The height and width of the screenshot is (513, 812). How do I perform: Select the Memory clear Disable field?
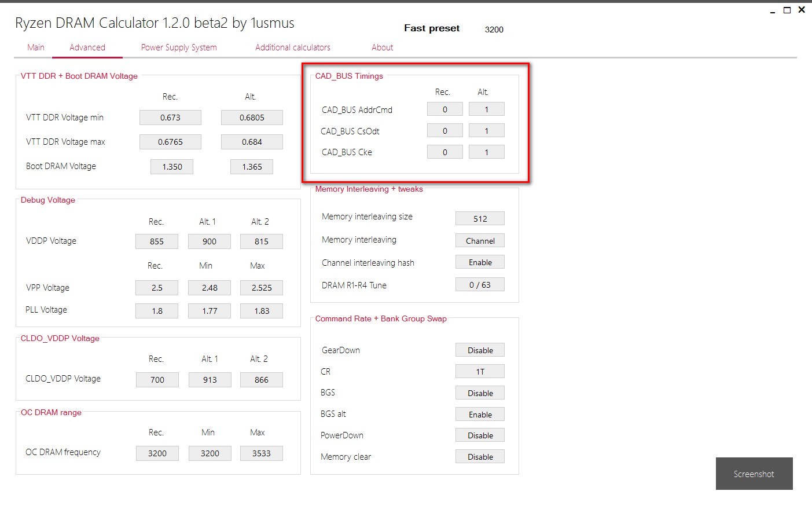coord(480,457)
